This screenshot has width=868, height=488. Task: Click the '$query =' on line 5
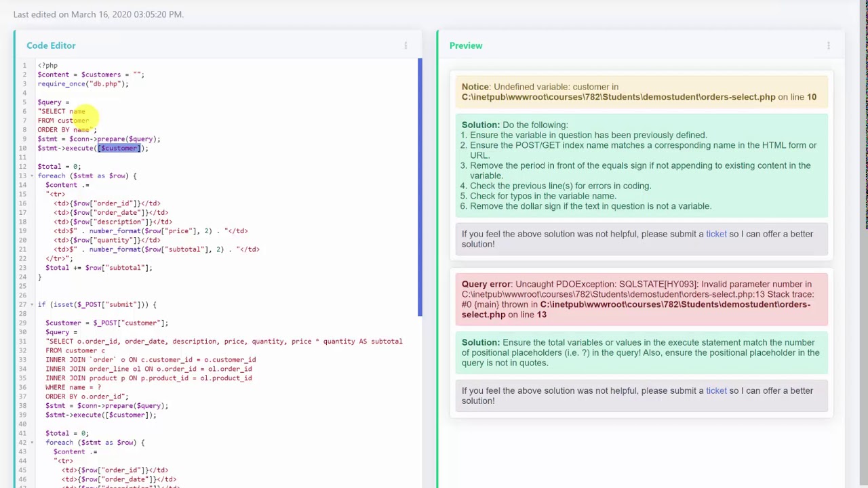click(x=54, y=102)
